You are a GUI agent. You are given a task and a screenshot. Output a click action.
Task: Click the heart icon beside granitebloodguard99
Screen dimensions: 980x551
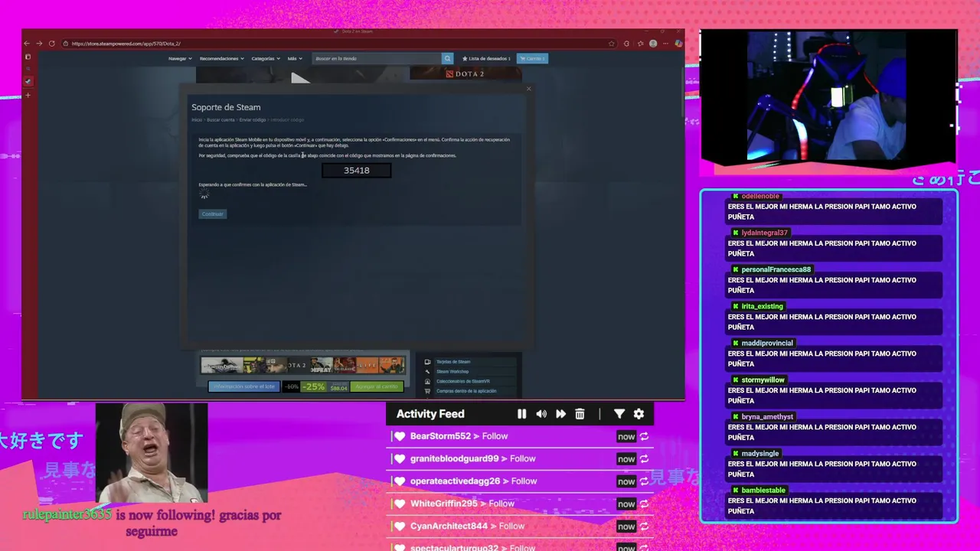pos(400,459)
